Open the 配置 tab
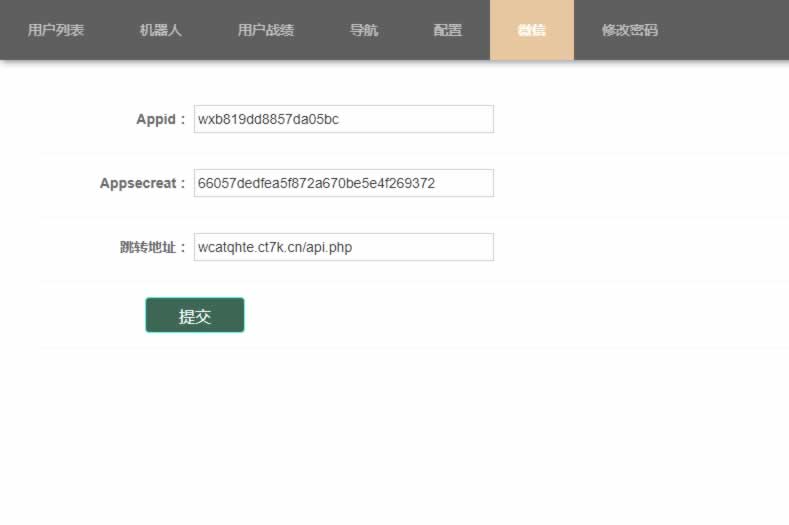This screenshot has width=789, height=525. pyautogui.click(x=448, y=30)
